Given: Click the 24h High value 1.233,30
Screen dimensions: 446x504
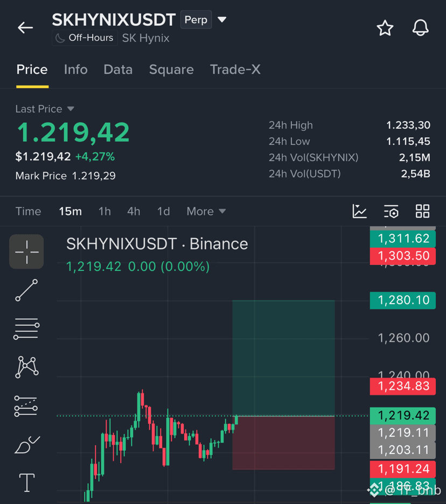Looking at the screenshot, I should point(408,125).
